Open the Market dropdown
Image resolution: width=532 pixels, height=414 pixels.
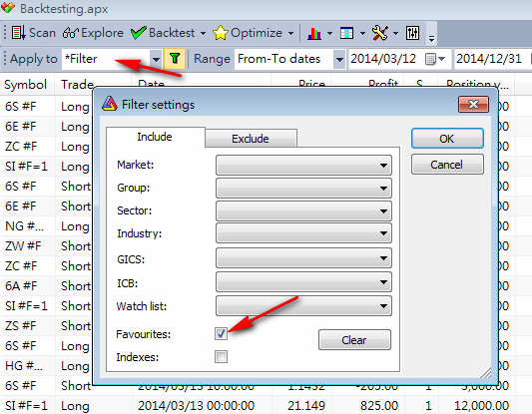pos(303,166)
